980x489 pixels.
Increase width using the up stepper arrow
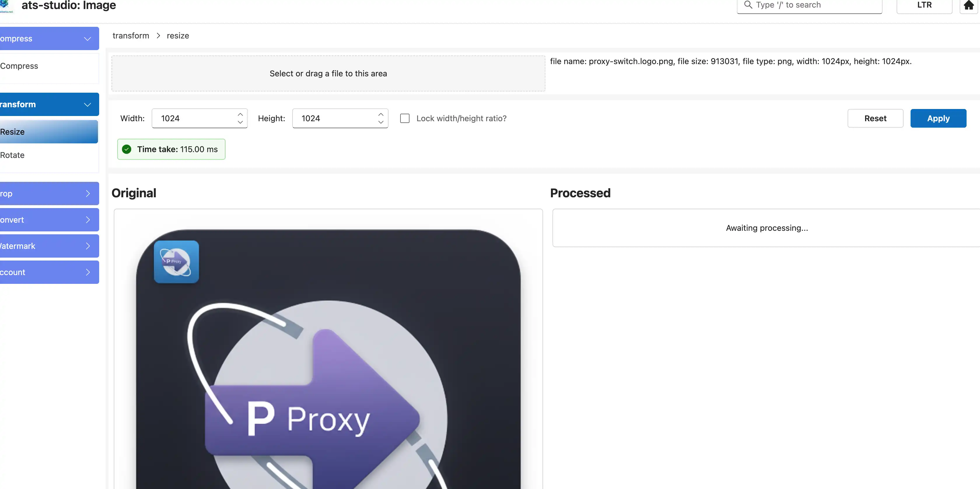(240, 114)
